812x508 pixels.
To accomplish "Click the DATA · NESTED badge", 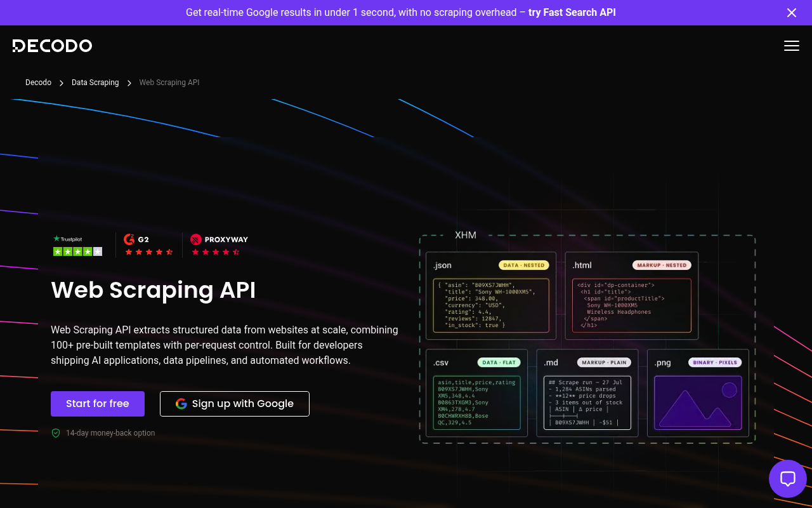I will (x=524, y=265).
